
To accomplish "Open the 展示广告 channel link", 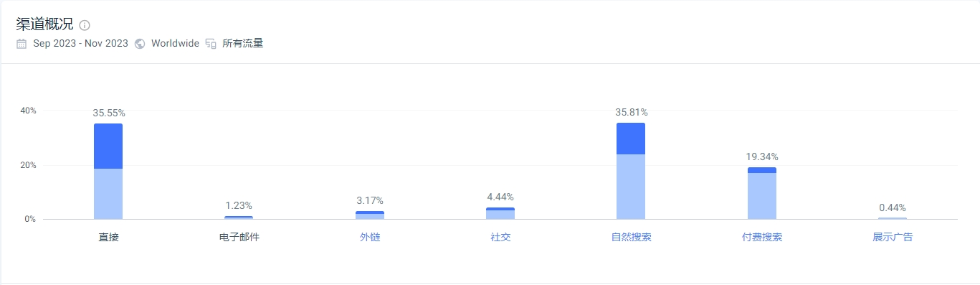I will click(893, 237).
